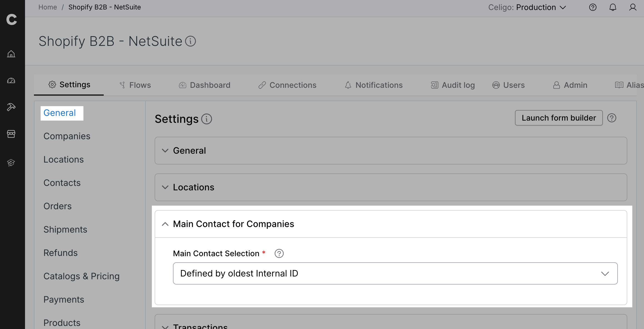This screenshot has height=329, width=644.
Task: Switch to the Settings tab
Action: (69, 85)
